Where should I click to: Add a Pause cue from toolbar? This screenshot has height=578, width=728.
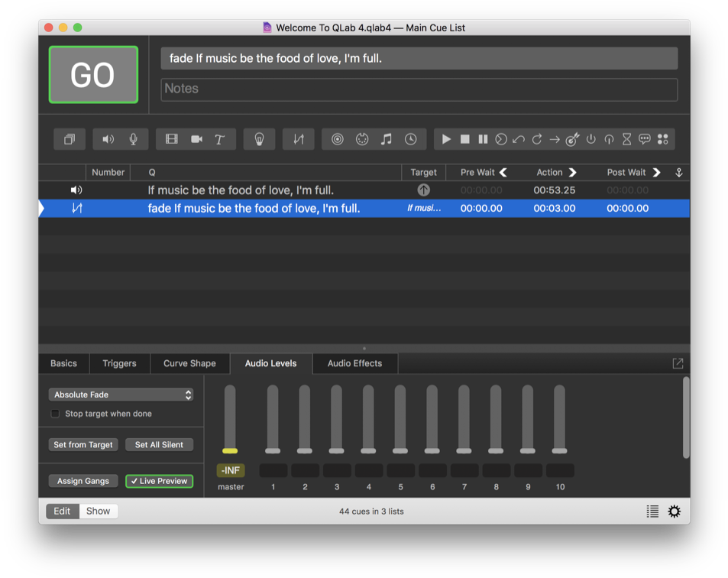483,139
